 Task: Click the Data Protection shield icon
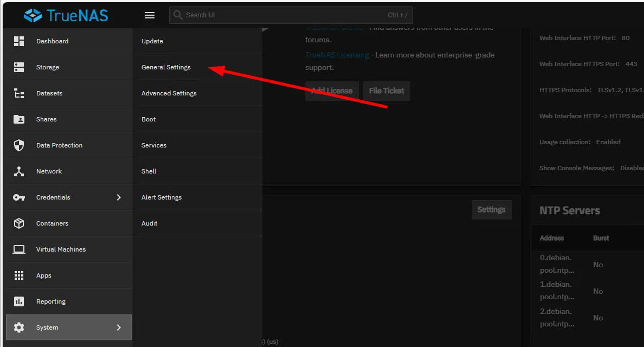pos(19,145)
